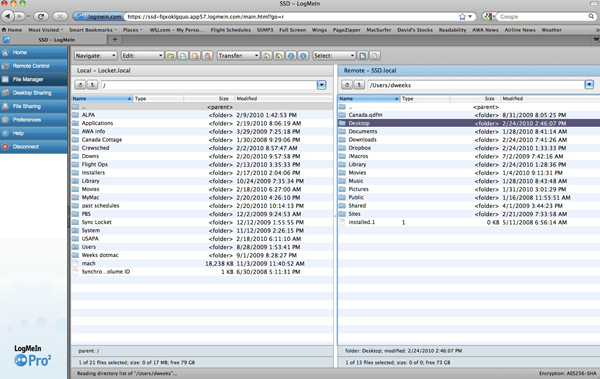Image resolution: width=600 pixels, height=379 pixels.
Task: Click the create new folder toolbar icon
Action: pos(171,56)
